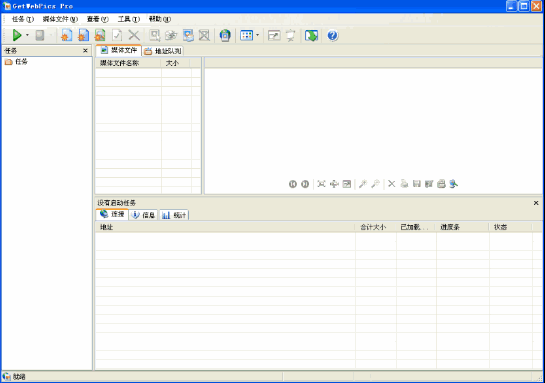This screenshot has width=545, height=383.
Task: Click the last icon with green arrow in viewer toolbar
Action: tap(454, 184)
